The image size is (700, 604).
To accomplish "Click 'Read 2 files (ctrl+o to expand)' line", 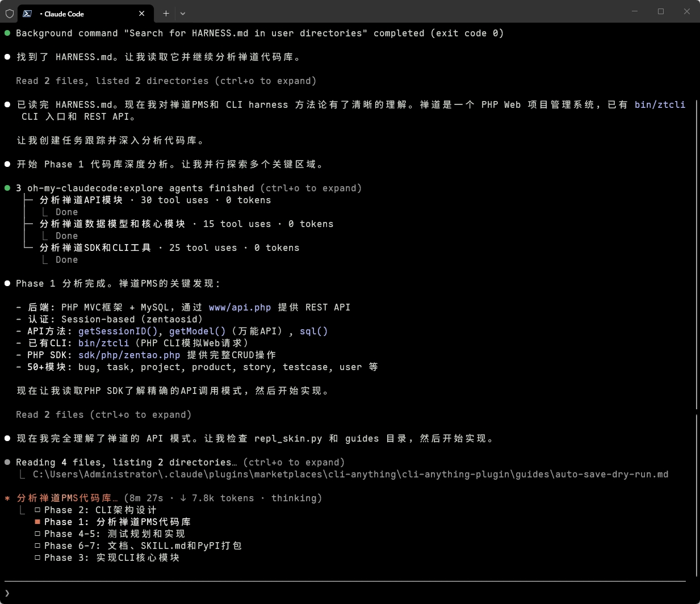I will click(x=103, y=414).
